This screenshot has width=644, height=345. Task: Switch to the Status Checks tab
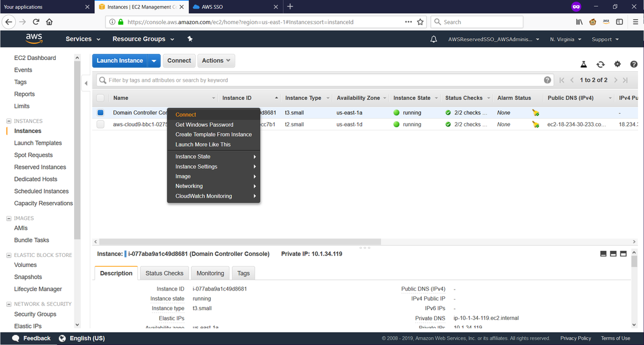point(164,273)
